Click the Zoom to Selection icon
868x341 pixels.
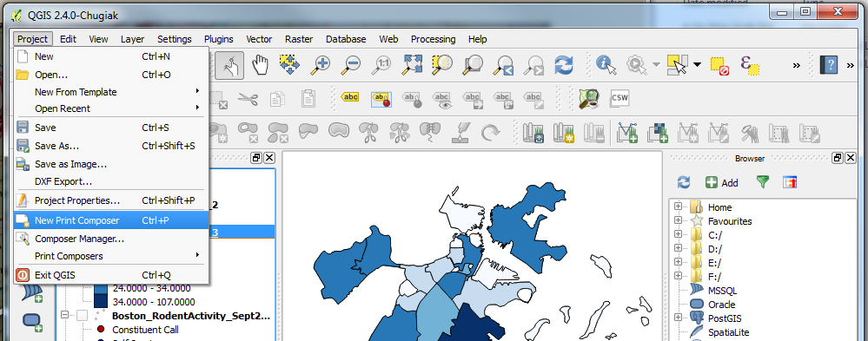pos(441,65)
